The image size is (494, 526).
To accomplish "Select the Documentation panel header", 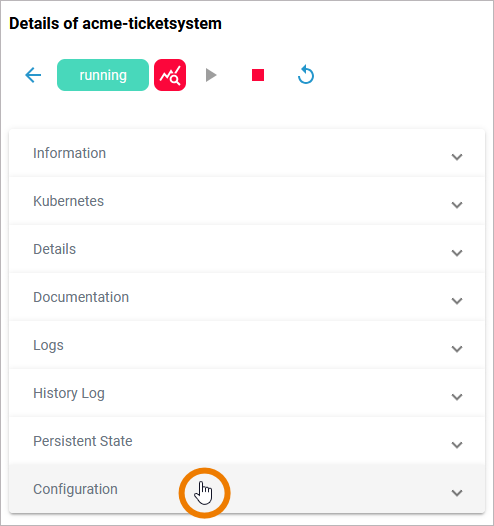I will pyautogui.click(x=247, y=297).
